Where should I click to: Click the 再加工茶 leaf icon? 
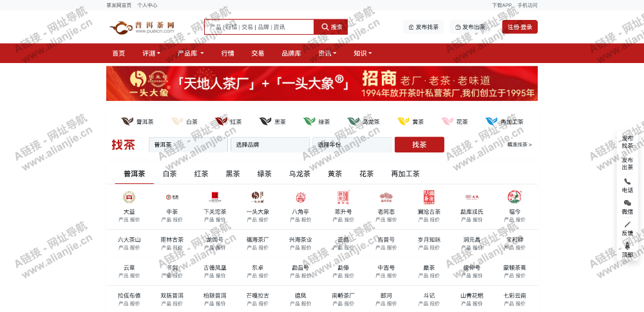click(491, 122)
